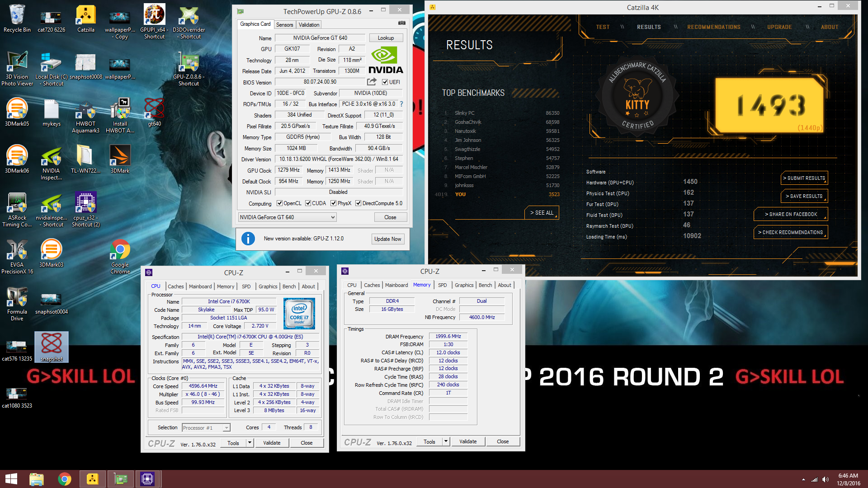This screenshot has height=488, width=868.
Task: Open NVIDIA Inspector desktop icon
Action: point(51,163)
